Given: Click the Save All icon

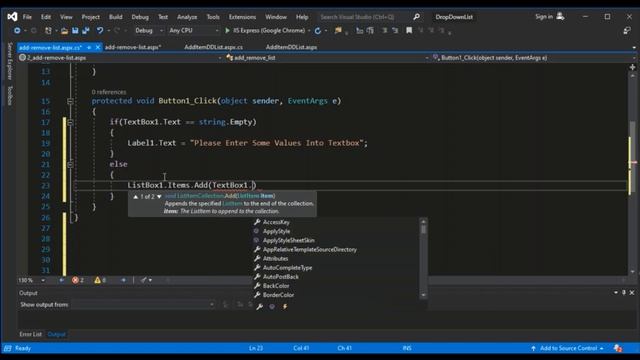Looking at the screenshot, I should [x=86, y=31].
